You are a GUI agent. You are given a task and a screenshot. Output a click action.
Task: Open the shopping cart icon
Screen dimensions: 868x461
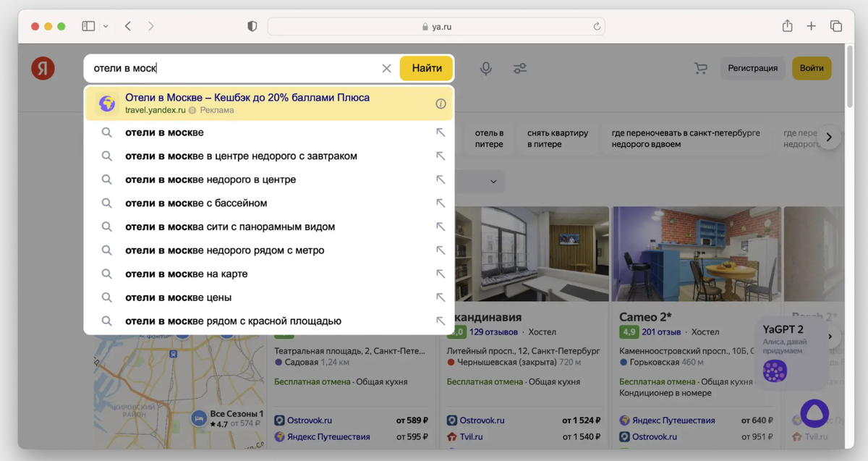(x=700, y=68)
